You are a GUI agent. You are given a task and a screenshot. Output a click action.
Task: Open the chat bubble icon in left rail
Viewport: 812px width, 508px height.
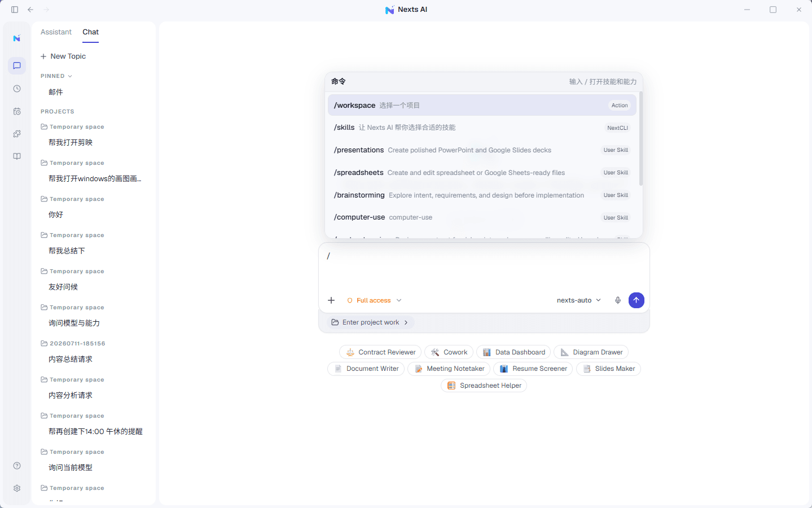17,65
